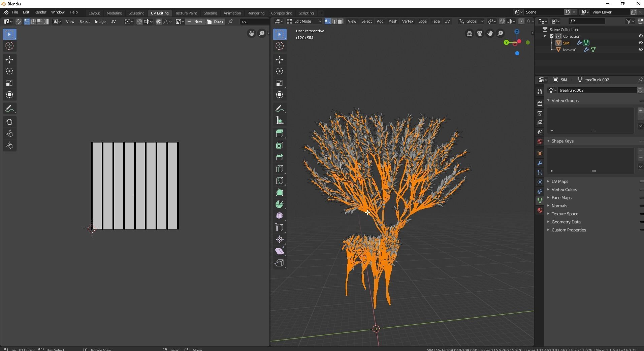
Task: Expand the Face Maps panel
Action: (561, 198)
